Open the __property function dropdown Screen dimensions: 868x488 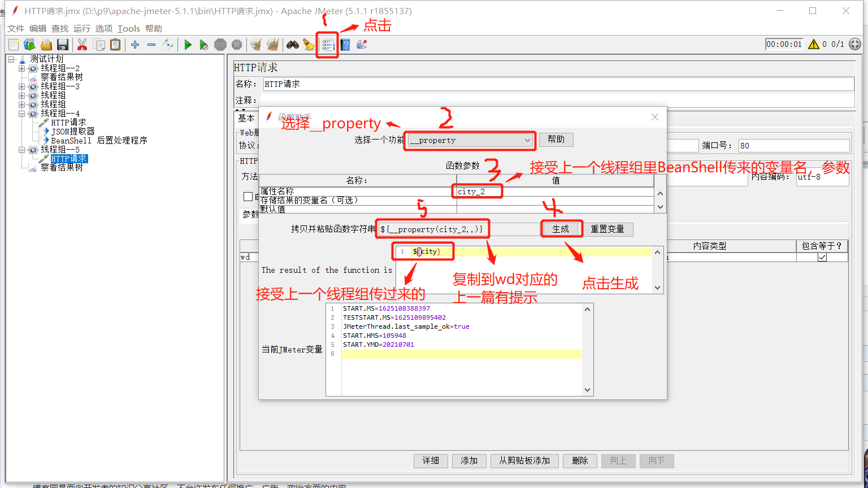coord(470,140)
